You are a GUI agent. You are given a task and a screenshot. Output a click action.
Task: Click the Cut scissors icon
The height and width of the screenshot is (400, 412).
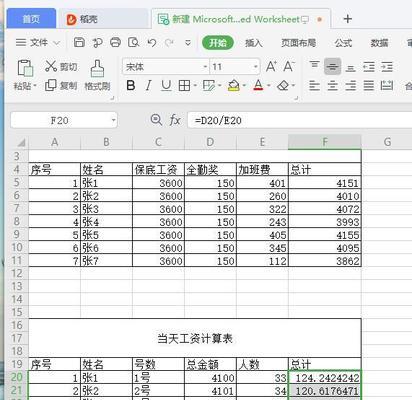[51, 66]
